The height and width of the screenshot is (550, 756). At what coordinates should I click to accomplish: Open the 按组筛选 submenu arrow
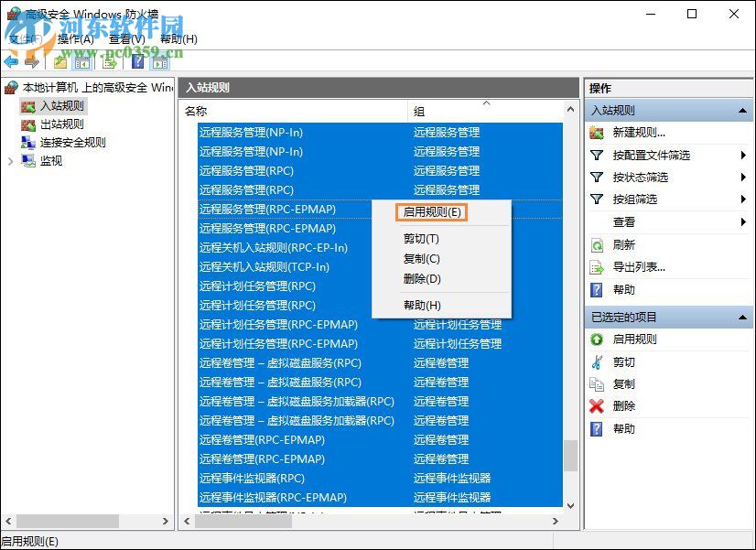point(742,199)
